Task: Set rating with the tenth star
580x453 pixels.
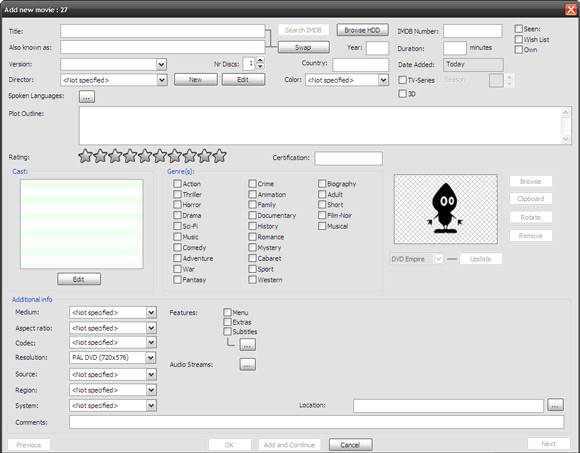Action: point(219,156)
